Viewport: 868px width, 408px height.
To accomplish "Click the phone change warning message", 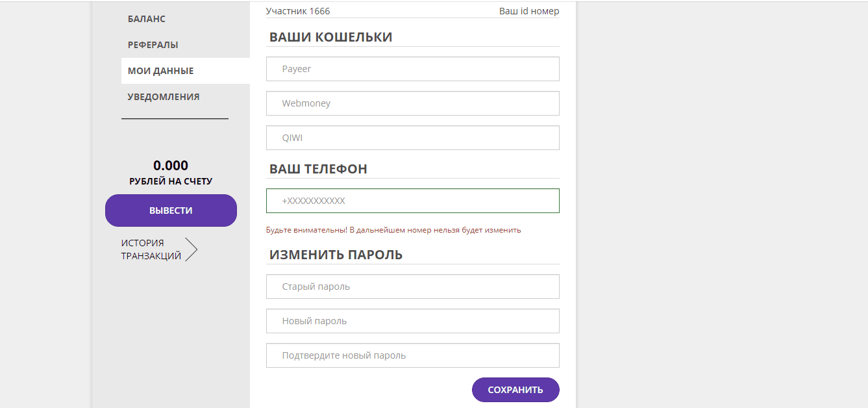I will (x=393, y=229).
